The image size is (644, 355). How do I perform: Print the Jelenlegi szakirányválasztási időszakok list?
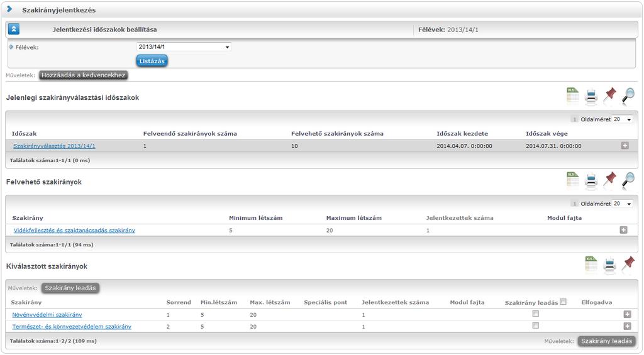tap(591, 96)
